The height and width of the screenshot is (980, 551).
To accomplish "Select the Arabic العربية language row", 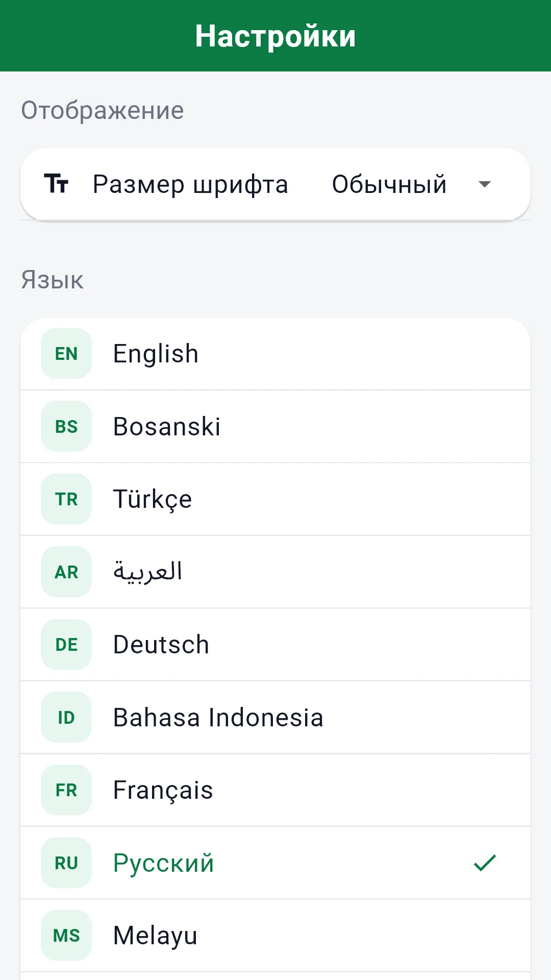I will point(275,572).
